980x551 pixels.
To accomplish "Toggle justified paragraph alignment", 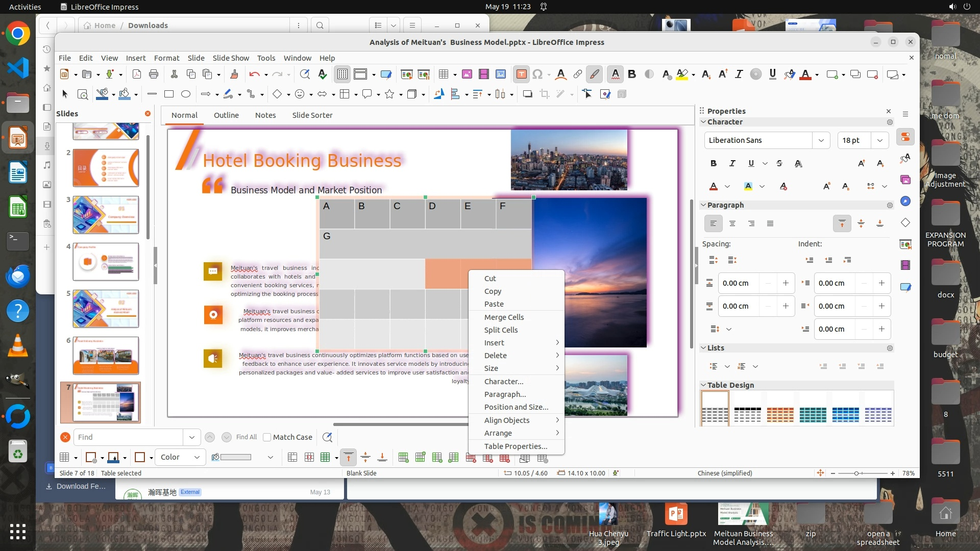I will click(x=770, y=223).
